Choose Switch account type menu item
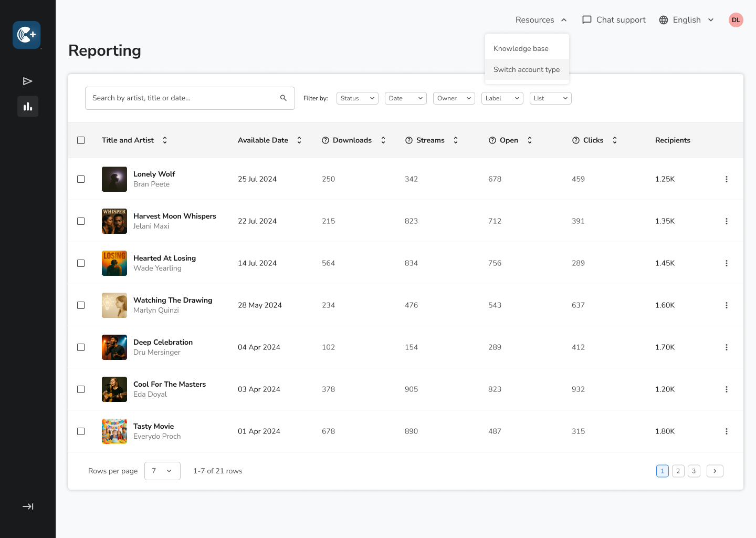 click(x=527, y=69)
